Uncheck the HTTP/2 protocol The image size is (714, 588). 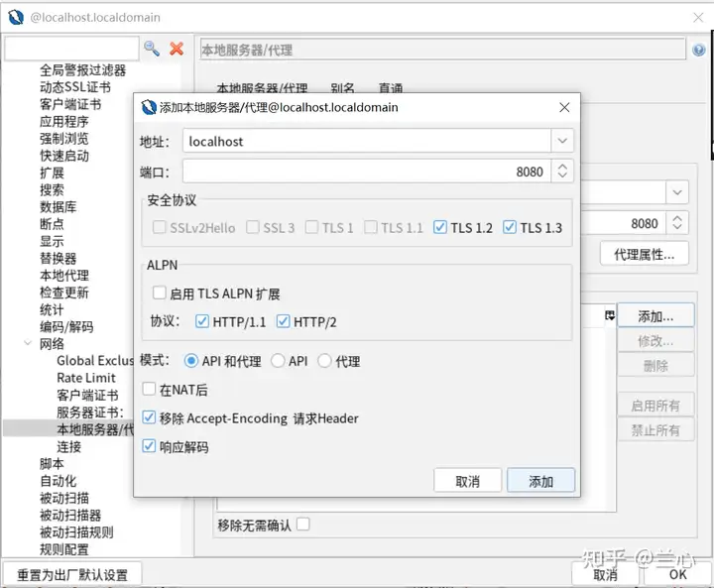point(283,321)
